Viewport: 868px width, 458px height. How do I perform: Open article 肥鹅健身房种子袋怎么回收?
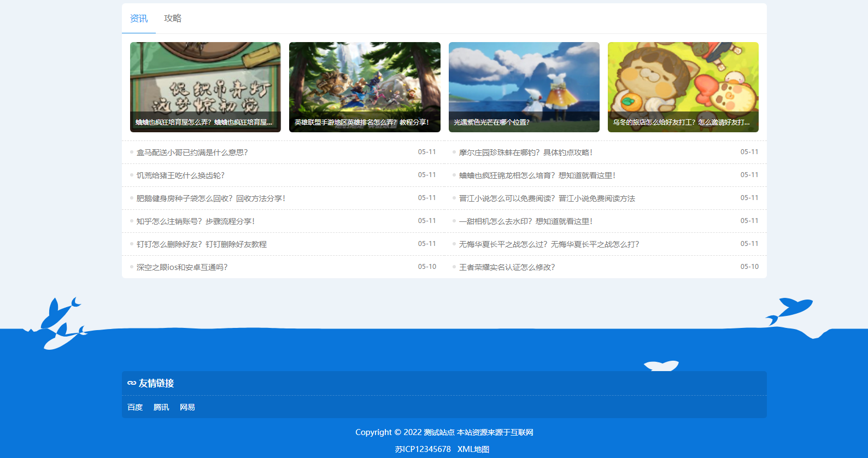pyautogui.click(x=211, y=198)
